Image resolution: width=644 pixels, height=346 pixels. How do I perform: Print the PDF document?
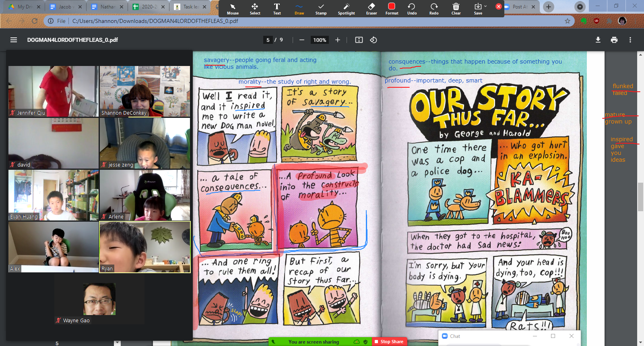point(614,40)
